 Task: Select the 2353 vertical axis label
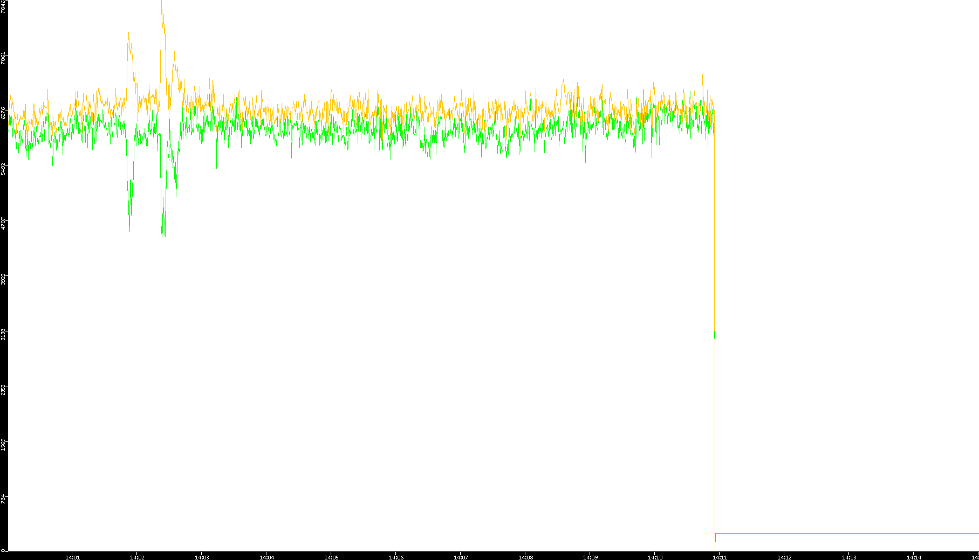click(4, 390)
